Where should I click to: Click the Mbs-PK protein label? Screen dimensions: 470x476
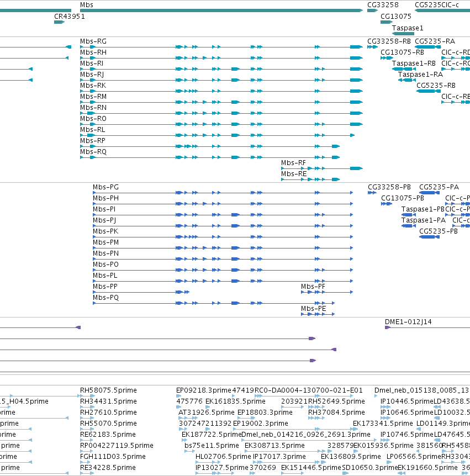tap(105, 231)
